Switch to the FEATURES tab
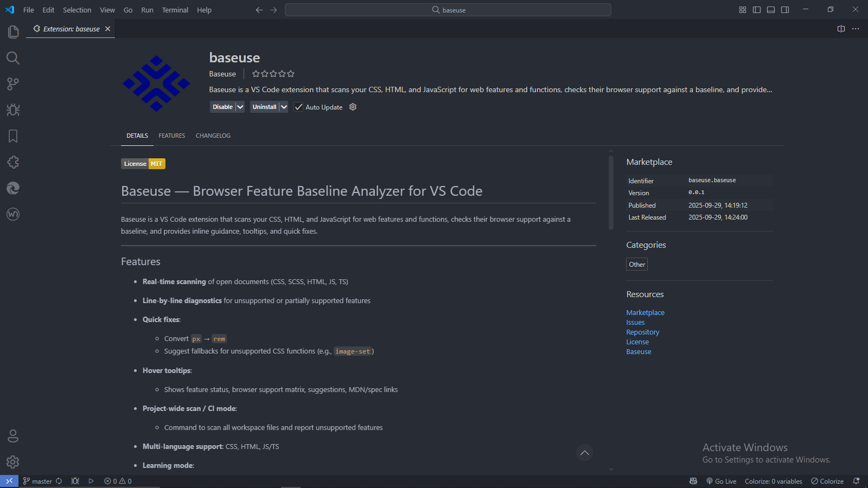868x488 pixels. [171, 136]
